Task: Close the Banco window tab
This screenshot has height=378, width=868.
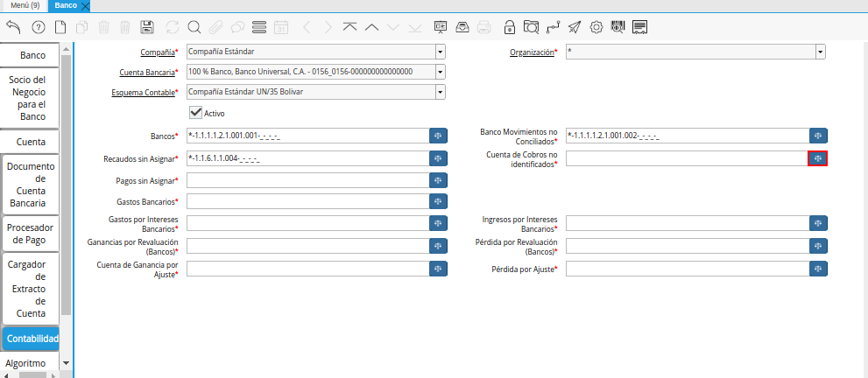Action: 85,6
